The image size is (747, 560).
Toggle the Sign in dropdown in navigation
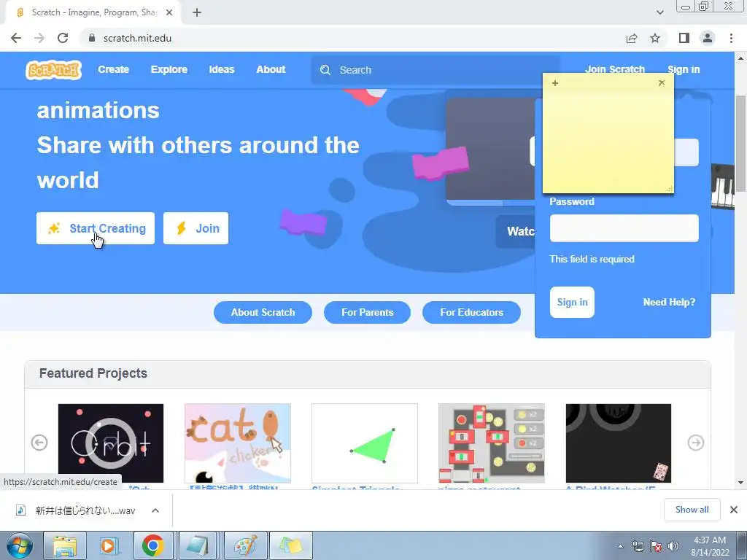[x=684, y=69]
